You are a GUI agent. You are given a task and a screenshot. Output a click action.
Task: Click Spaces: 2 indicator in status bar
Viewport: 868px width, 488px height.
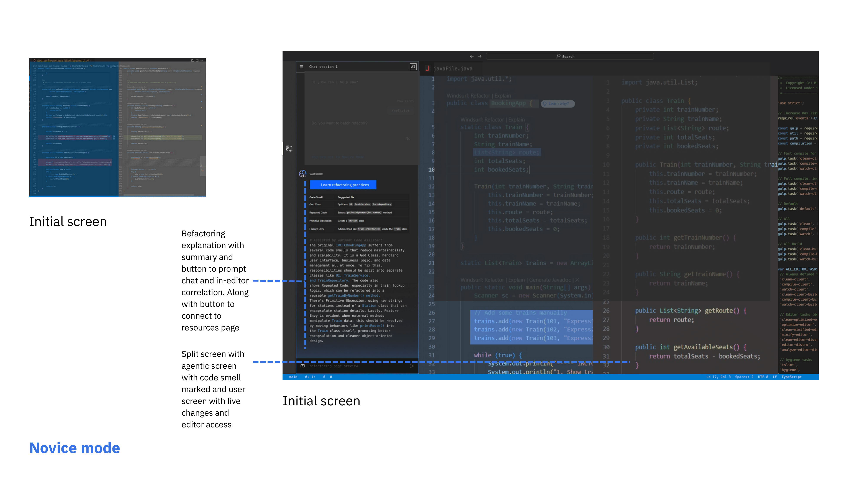pos(744,377)
